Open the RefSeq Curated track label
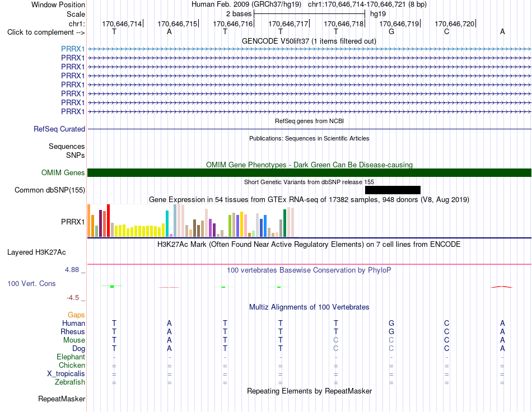Viewport: 532px width, 412px height. point(59,129)
